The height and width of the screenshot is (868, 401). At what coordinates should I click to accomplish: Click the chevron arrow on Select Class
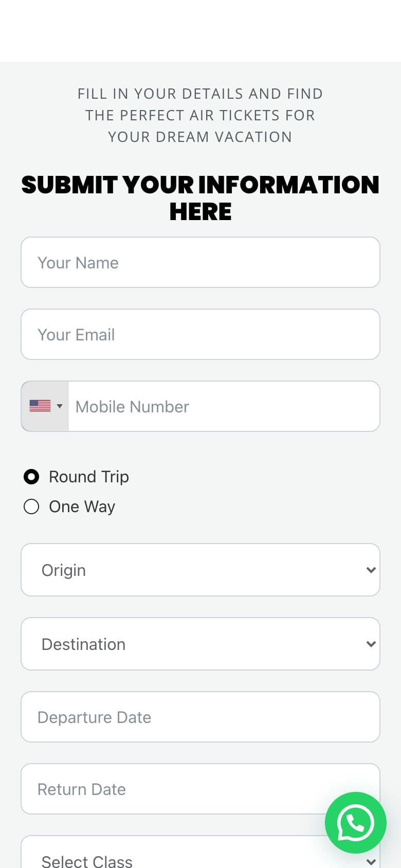[x=371, y=862]
